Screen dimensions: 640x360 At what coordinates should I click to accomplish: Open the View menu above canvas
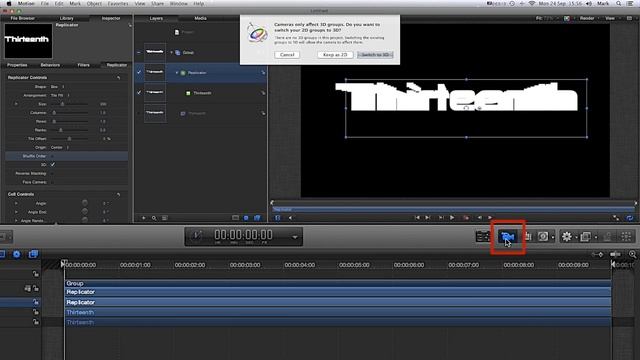tap(610, 18)
